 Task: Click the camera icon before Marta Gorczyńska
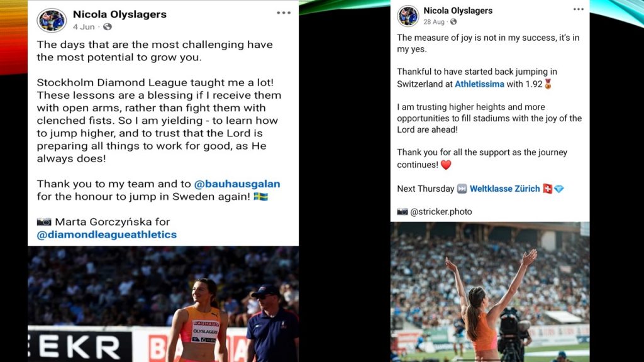click(44, 222)
